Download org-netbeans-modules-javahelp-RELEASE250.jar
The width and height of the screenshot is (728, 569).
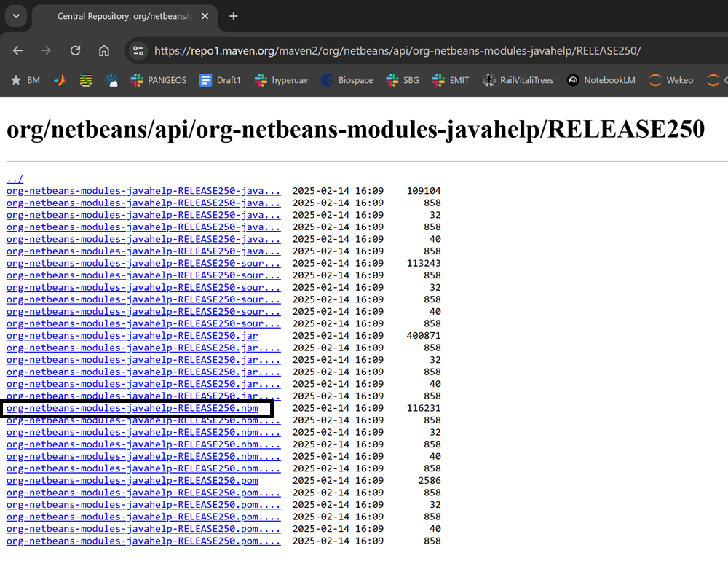pyautogui.click(x=132, y=336)
